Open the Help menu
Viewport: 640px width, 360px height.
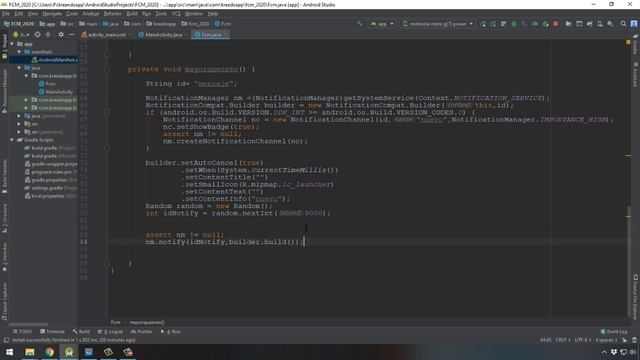[x=213, y=14]
